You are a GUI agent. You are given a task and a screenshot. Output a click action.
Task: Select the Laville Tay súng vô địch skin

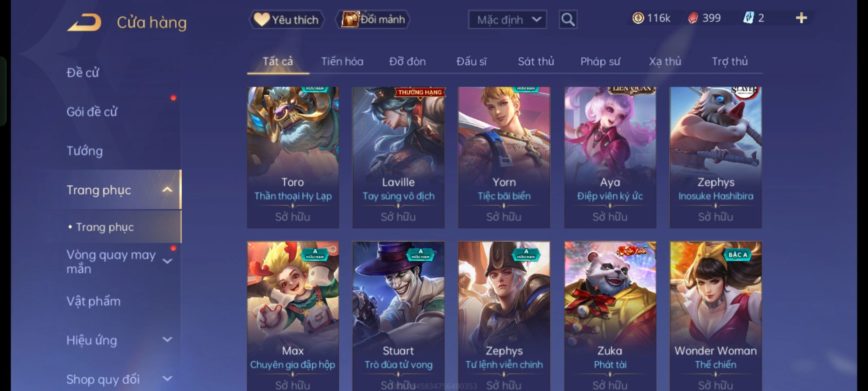coord(398,157)
